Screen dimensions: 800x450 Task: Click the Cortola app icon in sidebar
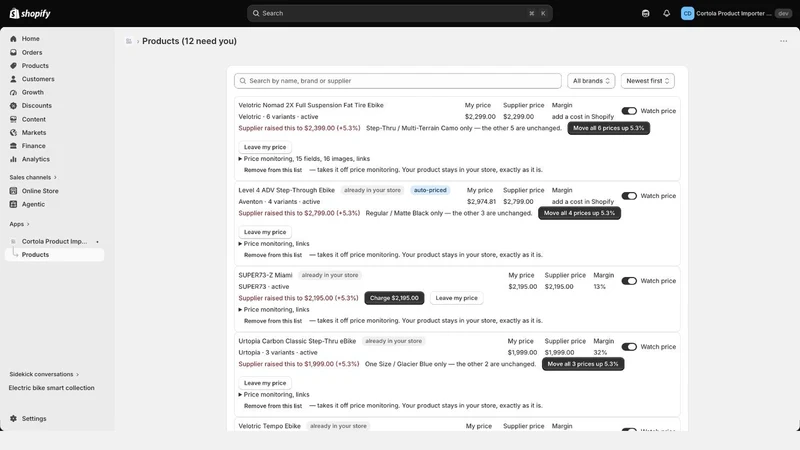click(13, 241)
